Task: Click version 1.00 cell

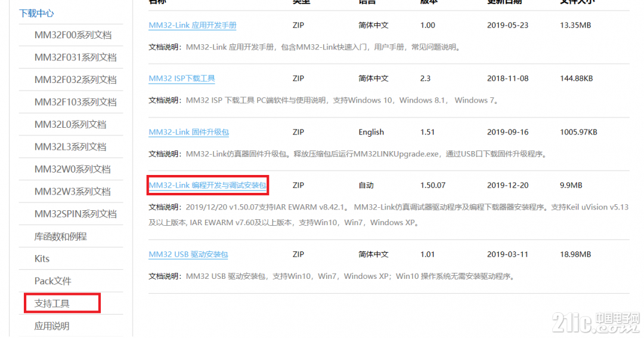Action: pos(428,25)
